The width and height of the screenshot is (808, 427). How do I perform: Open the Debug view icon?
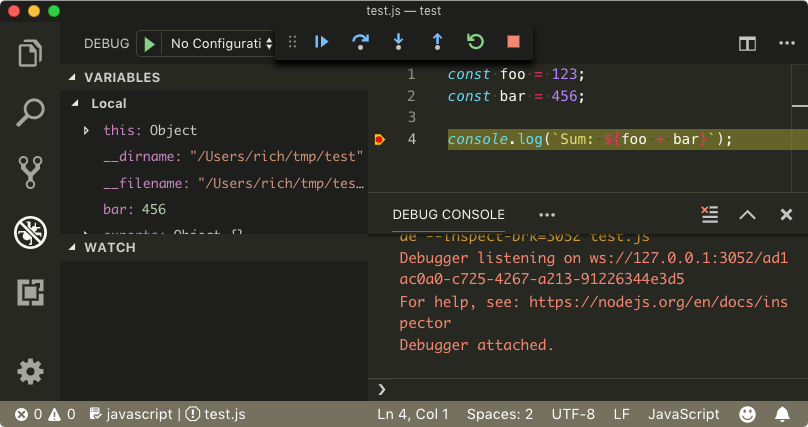pyautogui.click(x=30, y=232)
